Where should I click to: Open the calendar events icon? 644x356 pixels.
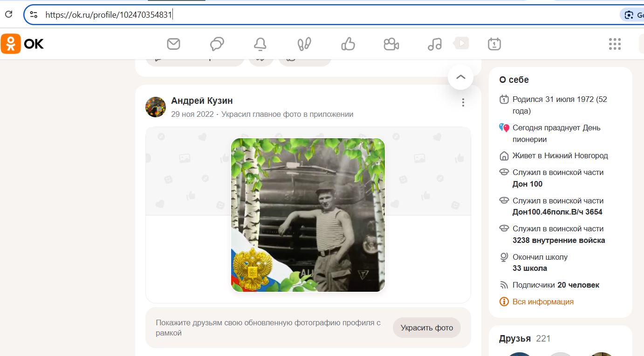click(494, 44)
